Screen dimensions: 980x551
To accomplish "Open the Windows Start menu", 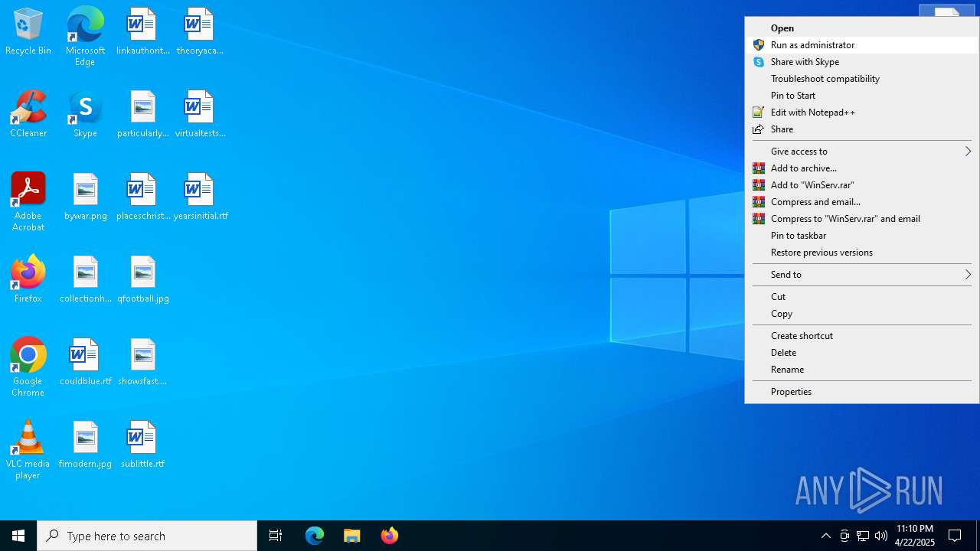I will coord(18,536).
